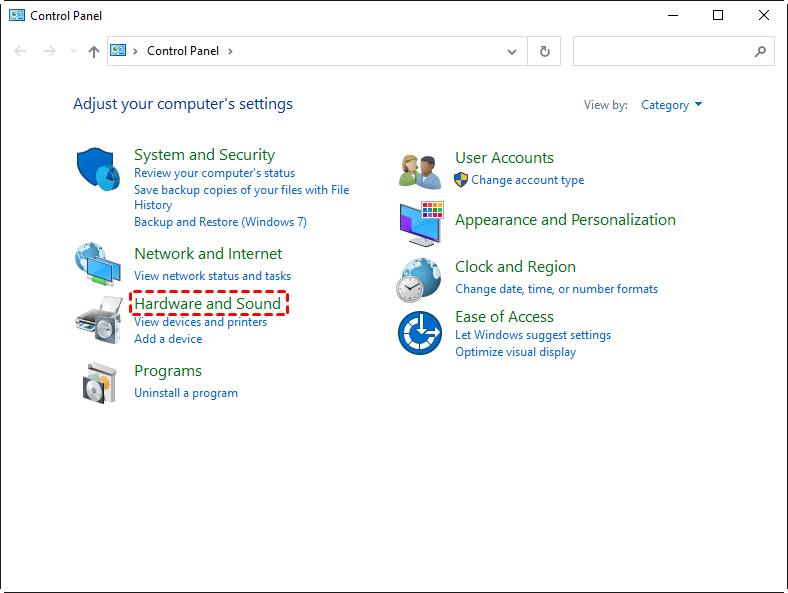Click the Change account type link
The image size is (788, 593).
click(528, 180)
